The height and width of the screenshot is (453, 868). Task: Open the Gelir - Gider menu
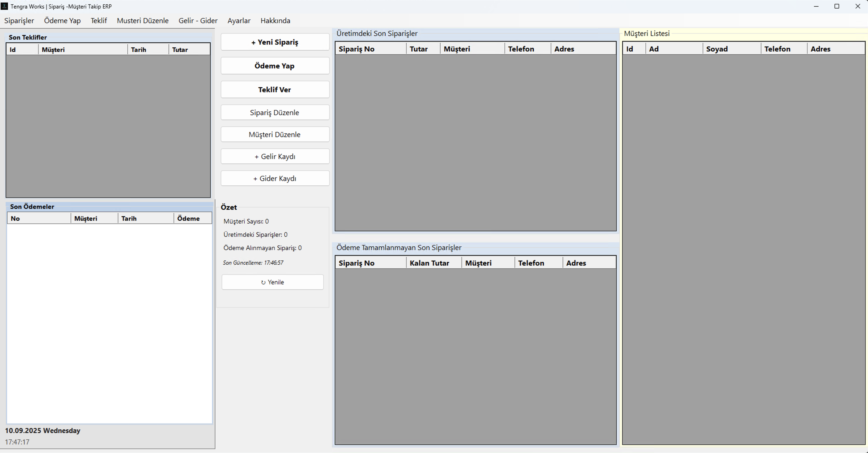[x=198, y=21]
